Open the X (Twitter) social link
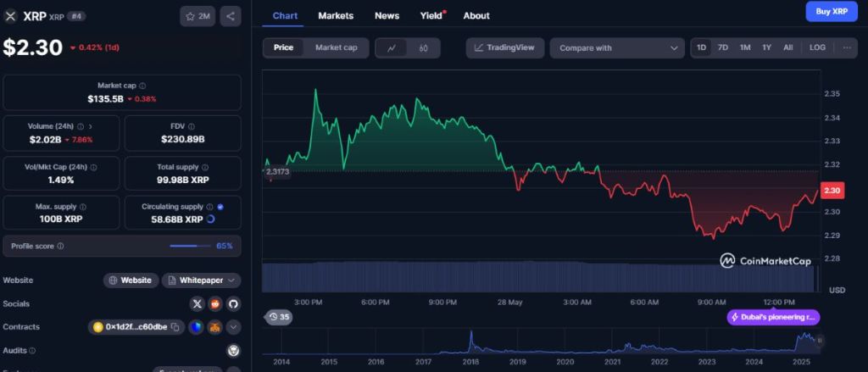 [197, 303]
